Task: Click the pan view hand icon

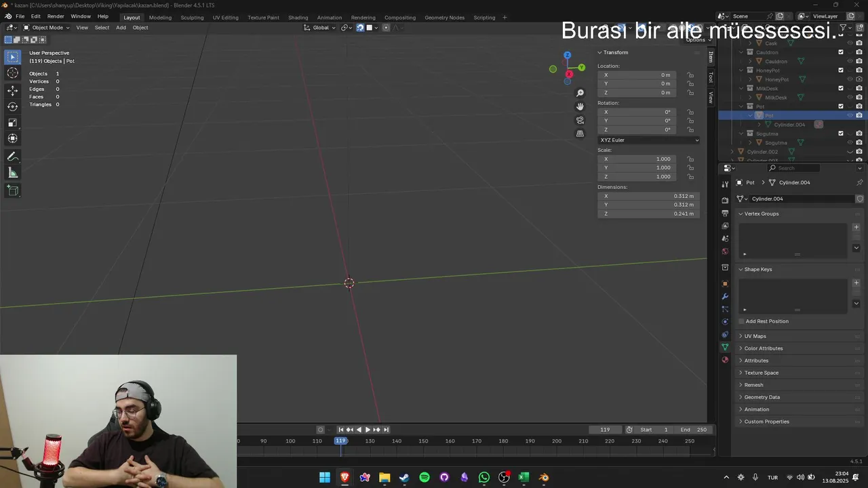Action: click(x=580, y=106)
